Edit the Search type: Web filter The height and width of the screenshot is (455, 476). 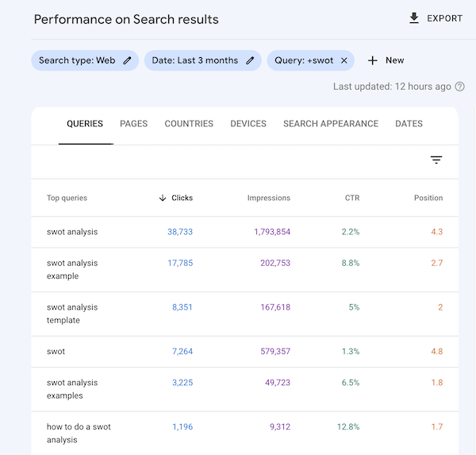(x=128, y=60)
